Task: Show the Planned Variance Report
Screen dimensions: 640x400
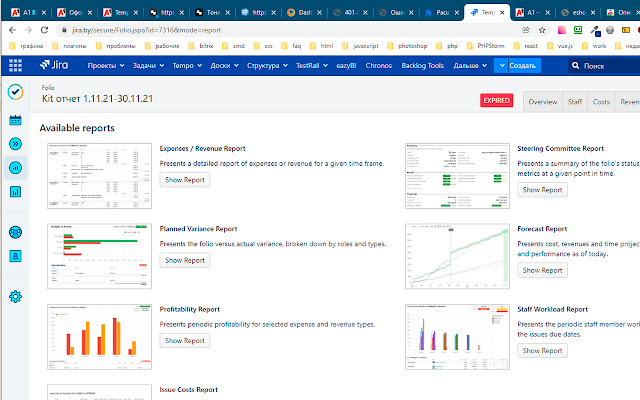Action: pyautogui.click(x=184, y=260)
